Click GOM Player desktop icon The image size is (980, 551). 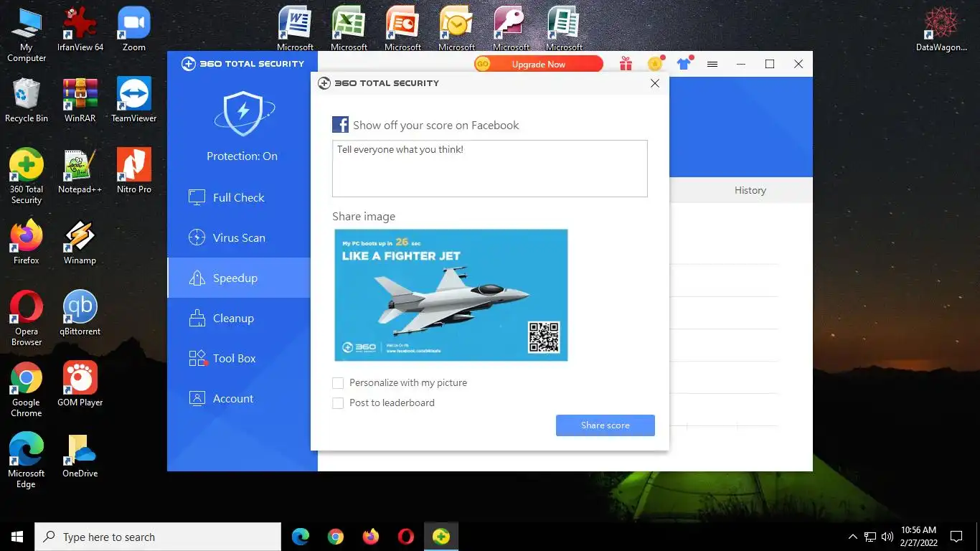80,385
